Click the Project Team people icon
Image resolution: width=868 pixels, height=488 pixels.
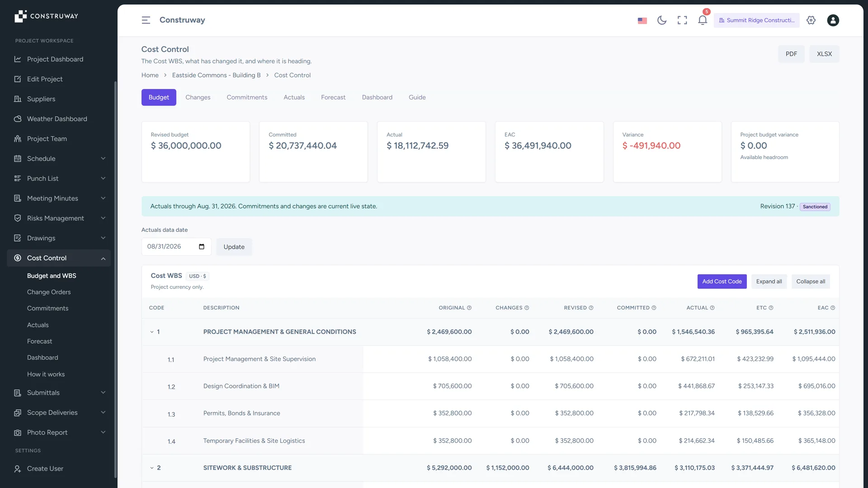(x=18, y=139)
